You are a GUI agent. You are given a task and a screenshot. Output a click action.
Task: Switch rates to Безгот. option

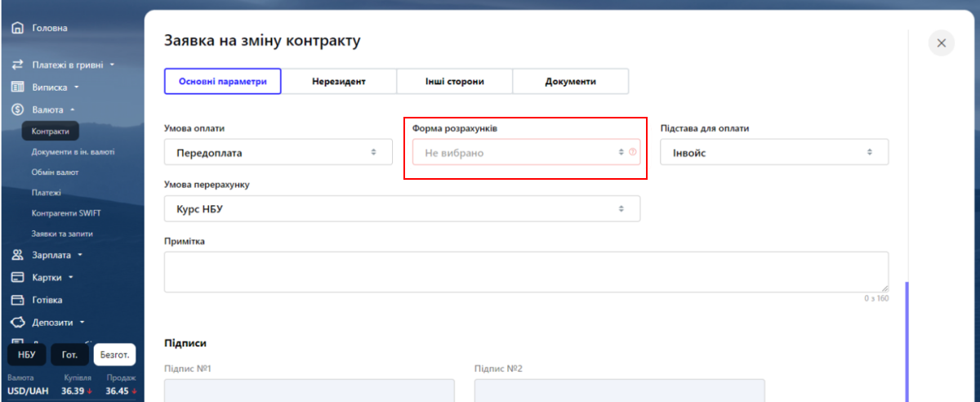click(x=115, y=355)
